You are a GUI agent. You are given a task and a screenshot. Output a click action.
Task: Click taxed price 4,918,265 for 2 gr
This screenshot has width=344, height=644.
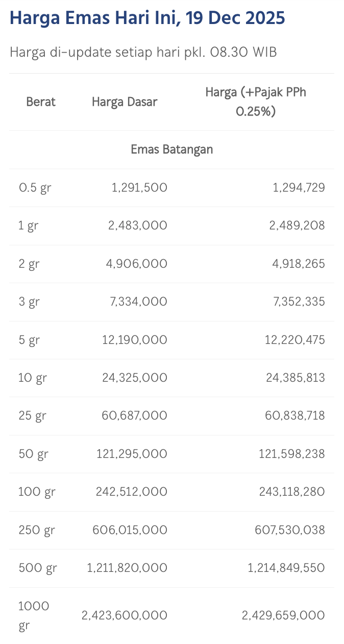297,264
